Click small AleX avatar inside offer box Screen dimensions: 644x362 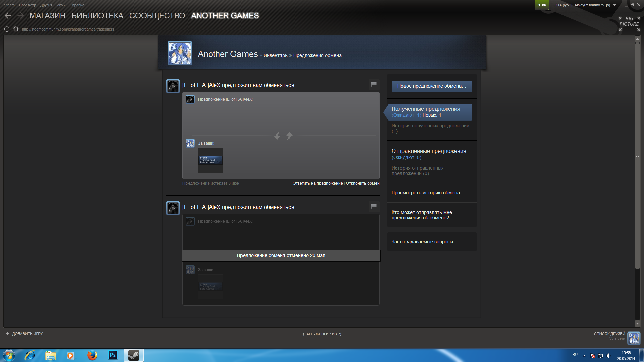point(190,99)
